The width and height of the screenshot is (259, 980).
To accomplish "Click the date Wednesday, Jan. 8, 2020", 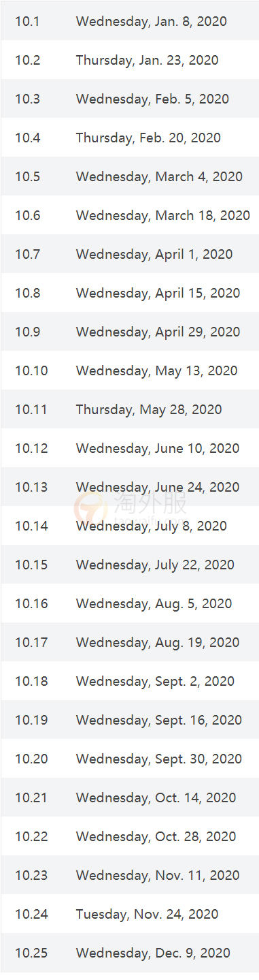I will click(x=152, y=21).
